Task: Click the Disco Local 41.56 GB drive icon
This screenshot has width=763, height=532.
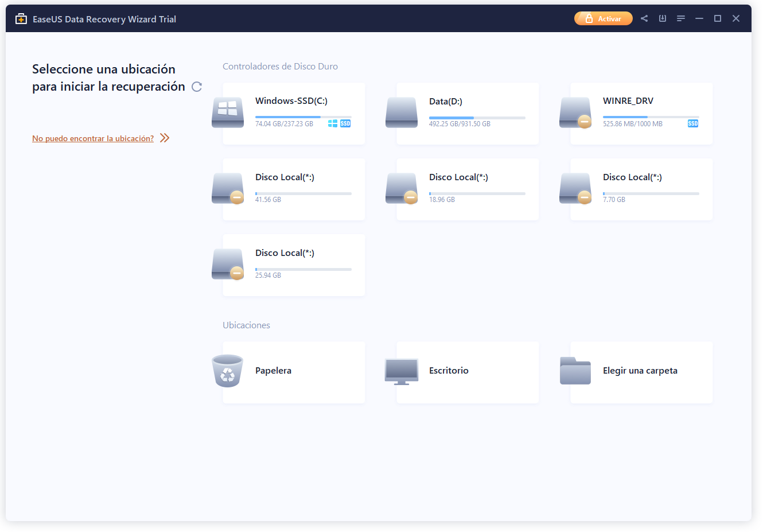Action: tap(228, 188)
